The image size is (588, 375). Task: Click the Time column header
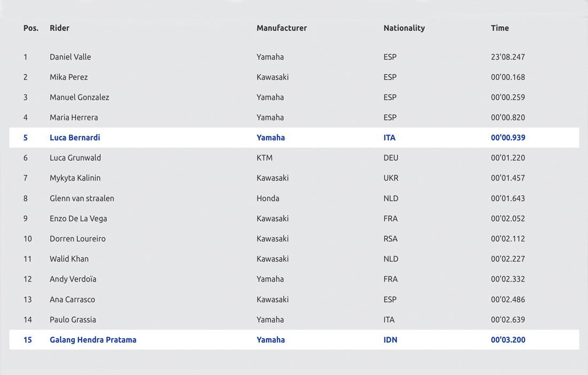point(499,28)
